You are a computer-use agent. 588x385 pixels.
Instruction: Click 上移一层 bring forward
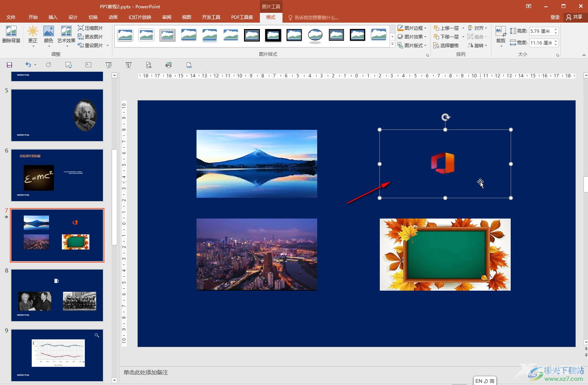point(447,28)
